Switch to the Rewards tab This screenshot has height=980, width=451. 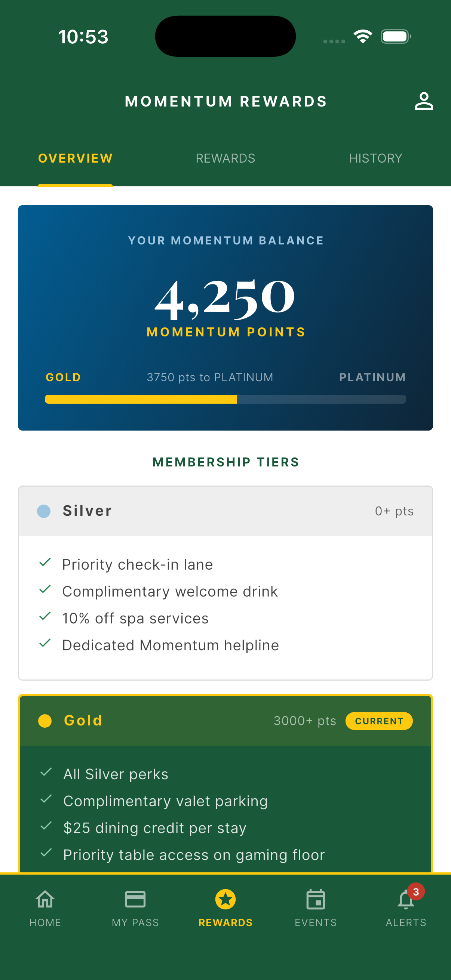coord(225,158)
